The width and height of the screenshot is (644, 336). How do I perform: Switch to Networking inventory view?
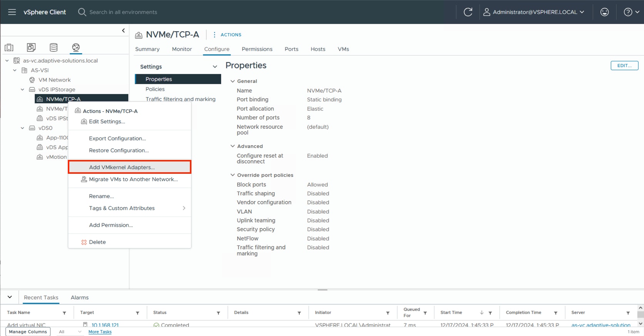[76, 47]
